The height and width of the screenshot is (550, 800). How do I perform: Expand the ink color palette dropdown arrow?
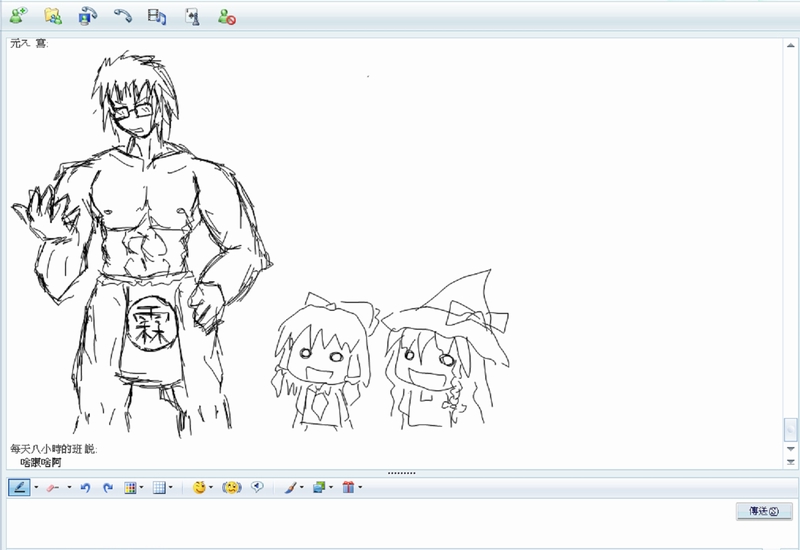coord(141,488)
